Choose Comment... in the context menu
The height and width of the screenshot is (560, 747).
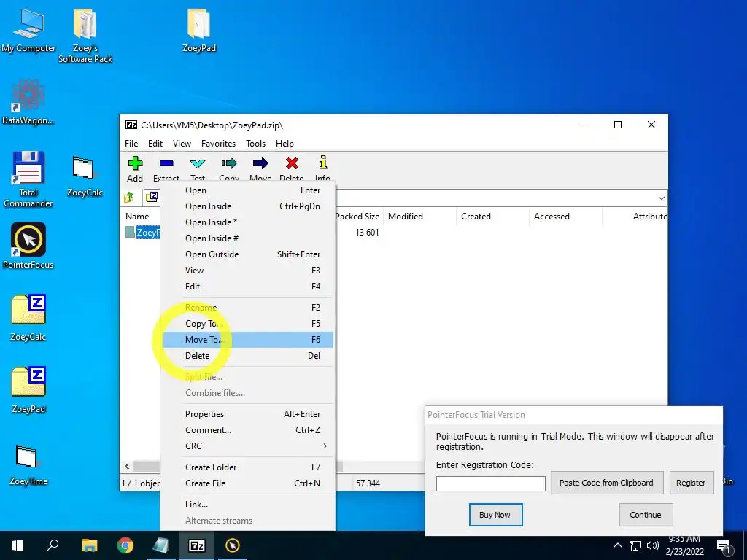(248, 430)
